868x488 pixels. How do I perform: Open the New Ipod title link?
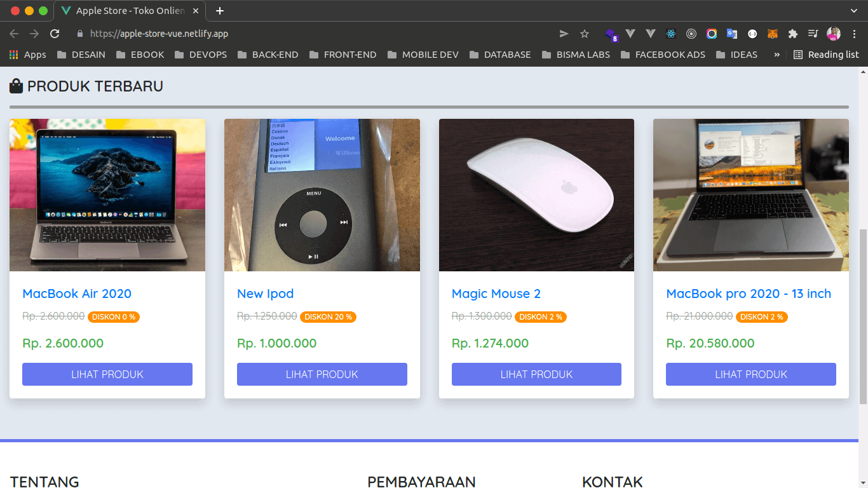point(265,294)
